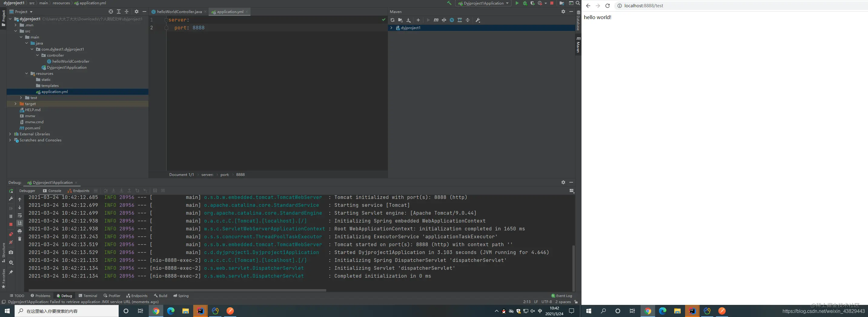This screenshot has height=317, width=868.
Task: Build the project with the hammer icon
Action: [x=449, y=3]
